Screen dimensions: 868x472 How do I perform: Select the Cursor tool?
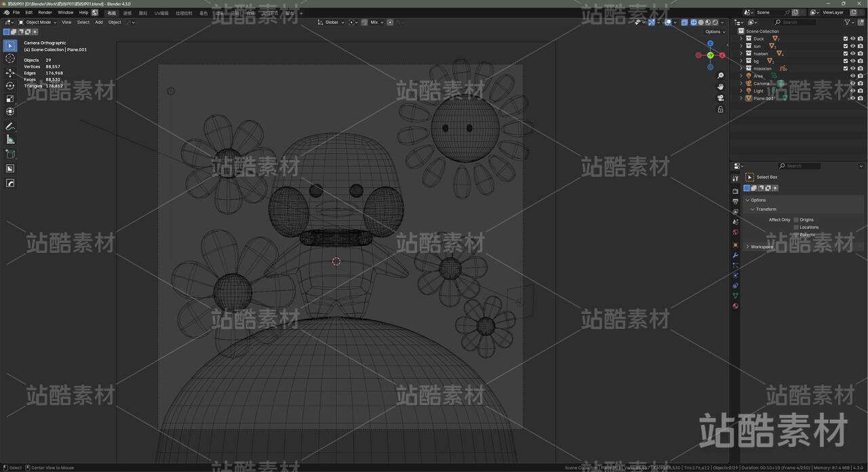click(10, 59)
